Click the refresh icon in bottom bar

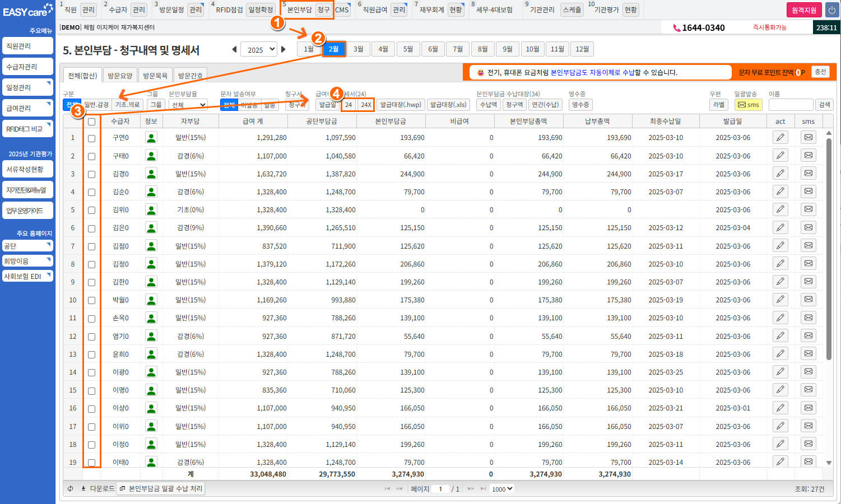point(71,489)
